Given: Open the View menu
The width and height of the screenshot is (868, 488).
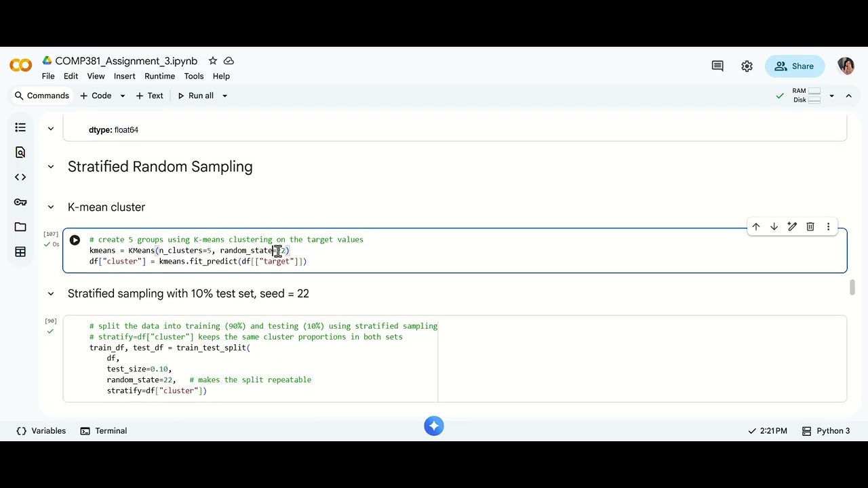Looking at the screenshot, I should [x=96, y=77].
